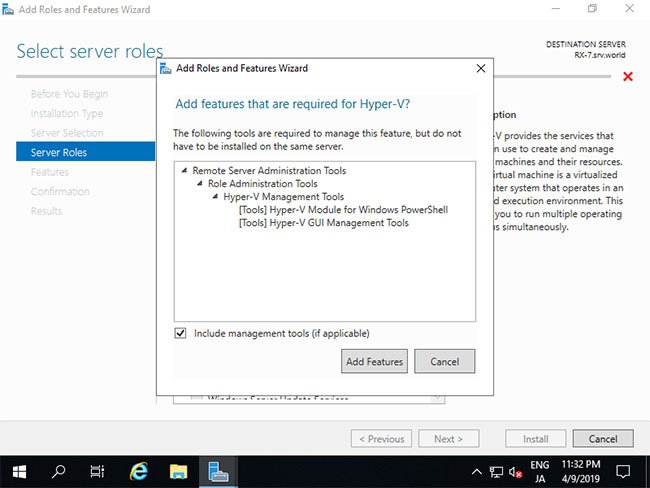Click the muted volume tray icon

pos(515,472)
